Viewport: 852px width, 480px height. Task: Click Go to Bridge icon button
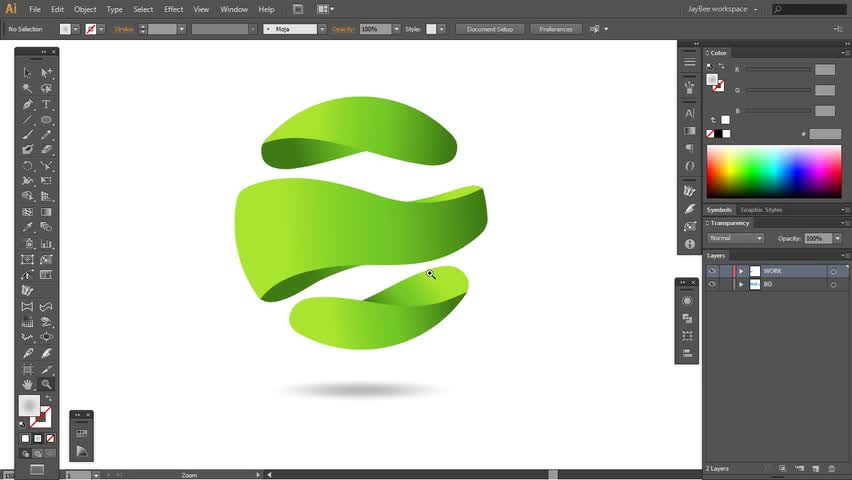tap(298, 9)
